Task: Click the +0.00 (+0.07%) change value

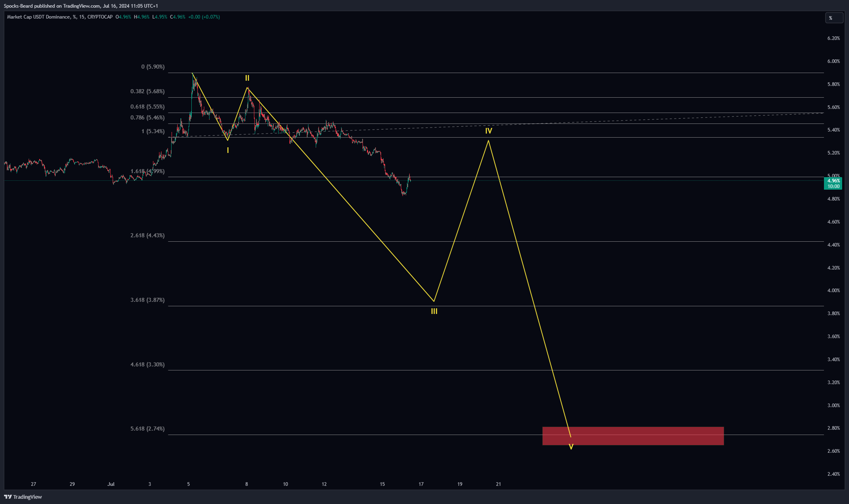Action: (204, 17)
